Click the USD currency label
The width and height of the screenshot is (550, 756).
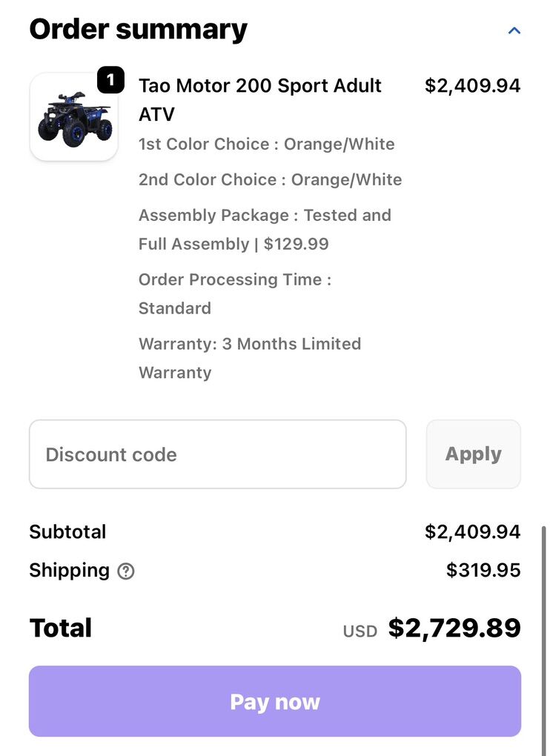(x=360, y=631)
